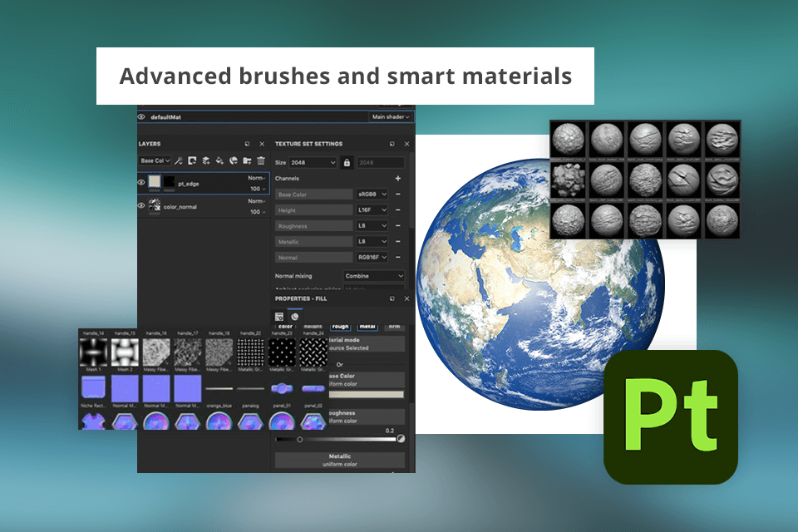Click the smart material icon in Layers toolbar
The width and height of the screenshot is (798, 532).
tap(233, 161)
